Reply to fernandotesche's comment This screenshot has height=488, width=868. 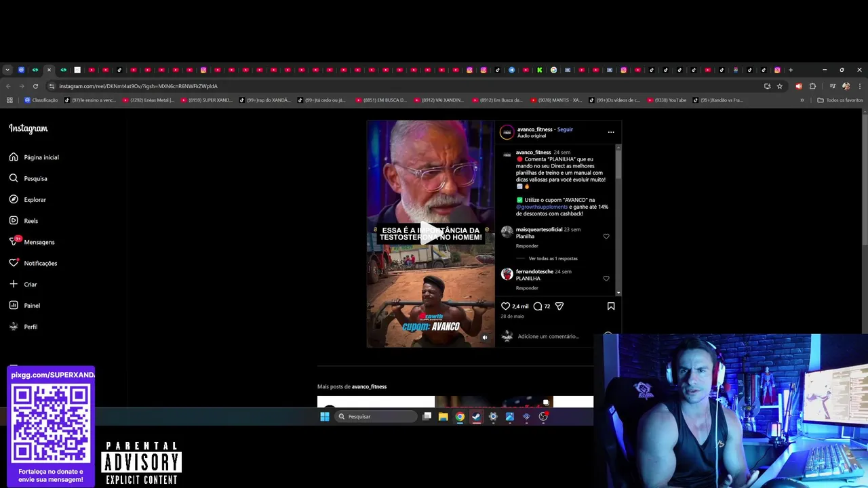[x=527, y=288]
